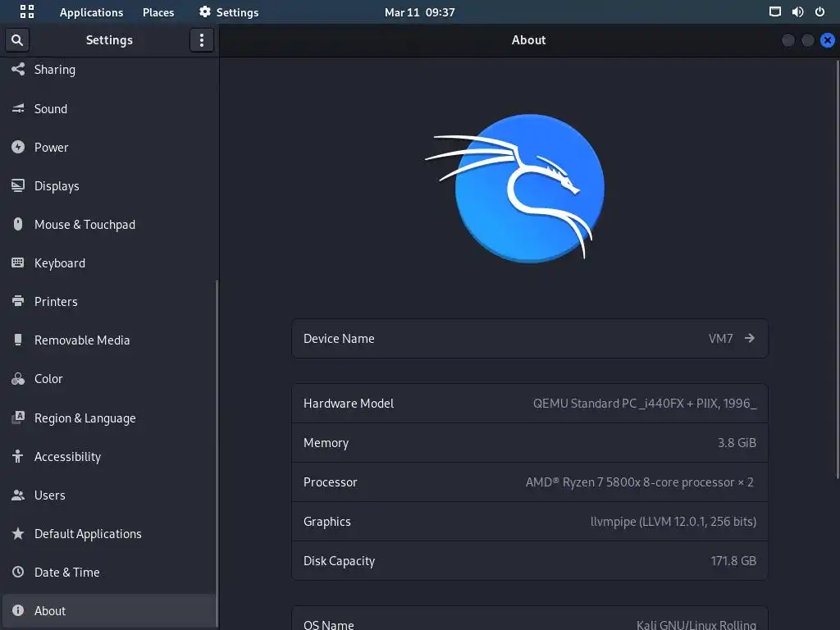Click the Power bolt icon in sidebar

pyautogui.click(x=18, y=147)
